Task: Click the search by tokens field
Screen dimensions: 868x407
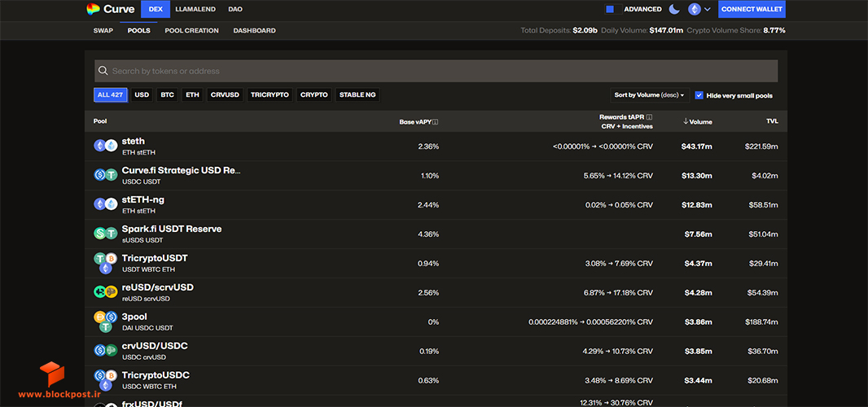Action: [436, 71]
